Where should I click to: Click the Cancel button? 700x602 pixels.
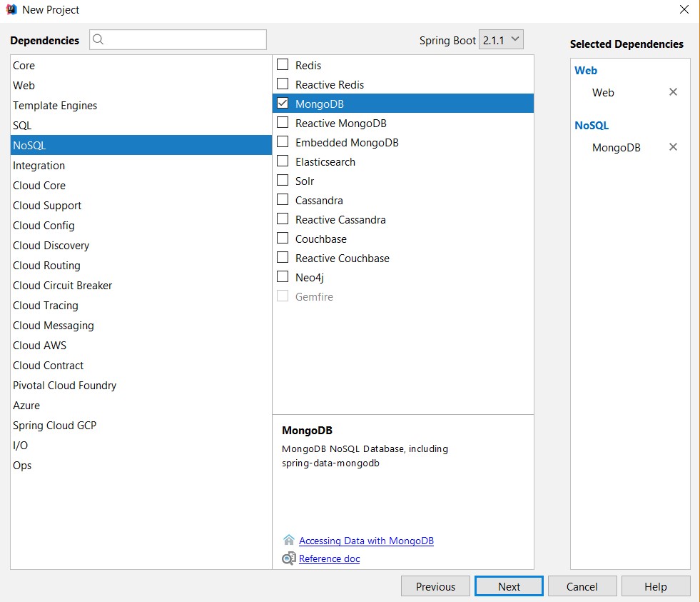[582, 586]
